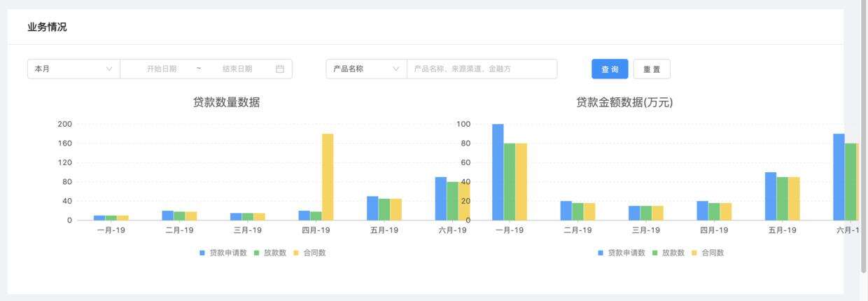Viewport: 868px width, 301px height.
Task: Click the 贷款金额数据(万元) chart title
Action: pos(624,102)
